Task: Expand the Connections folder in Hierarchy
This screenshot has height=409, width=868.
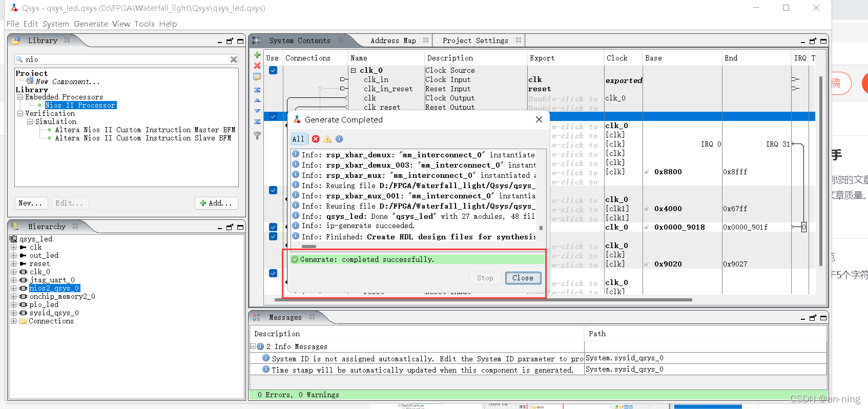Action: 14,321
